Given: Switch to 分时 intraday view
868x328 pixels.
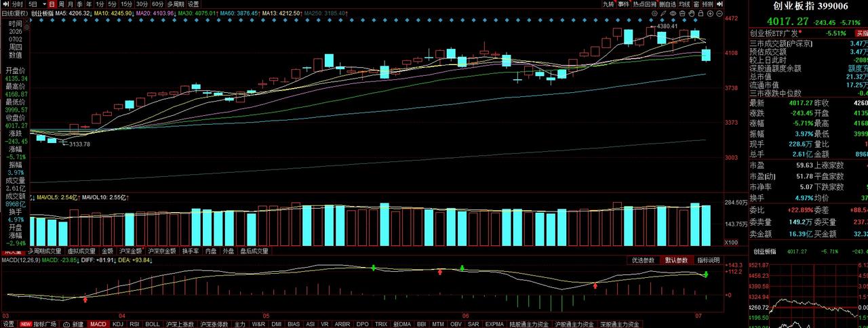Looking at the screenshot, I should 17,4.
